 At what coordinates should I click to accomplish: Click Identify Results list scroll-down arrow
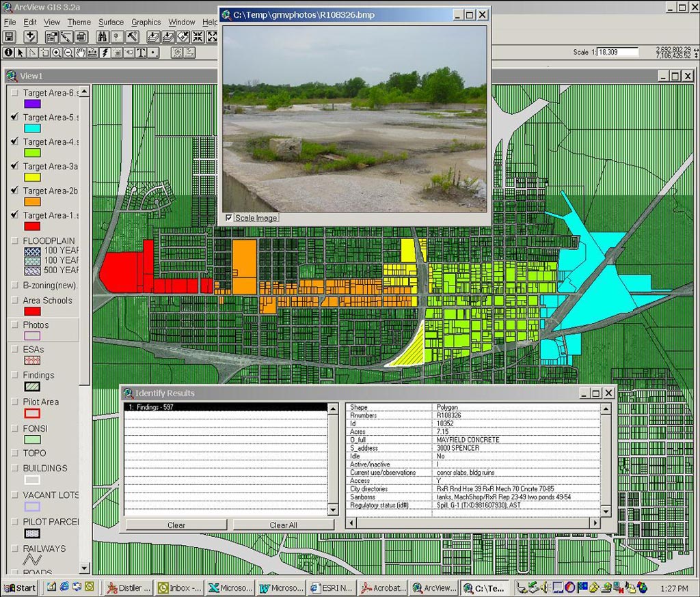333,510
